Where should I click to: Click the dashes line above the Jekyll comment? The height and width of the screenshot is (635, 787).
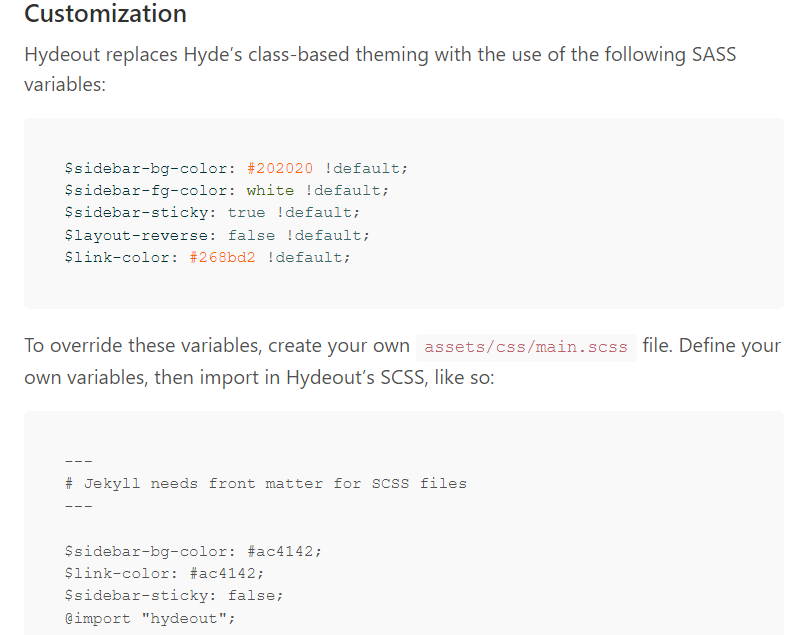point(78,461)
